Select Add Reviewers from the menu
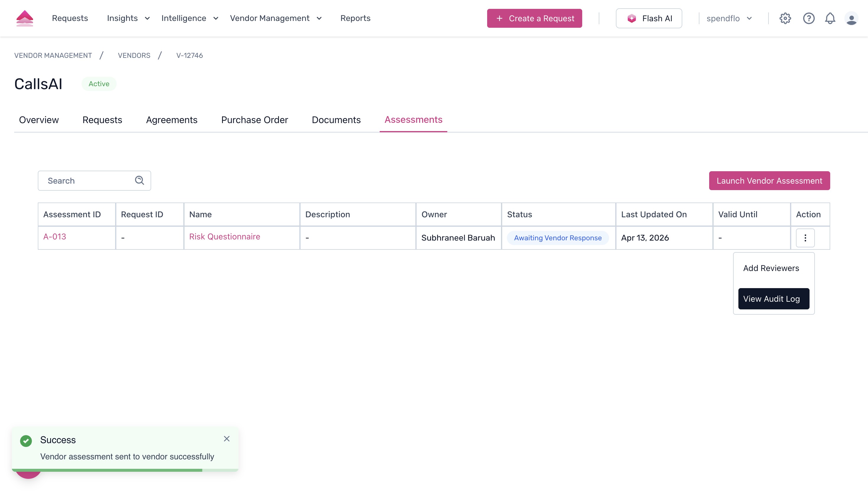The width and height of the screenshot is (868, 493). 771,268
